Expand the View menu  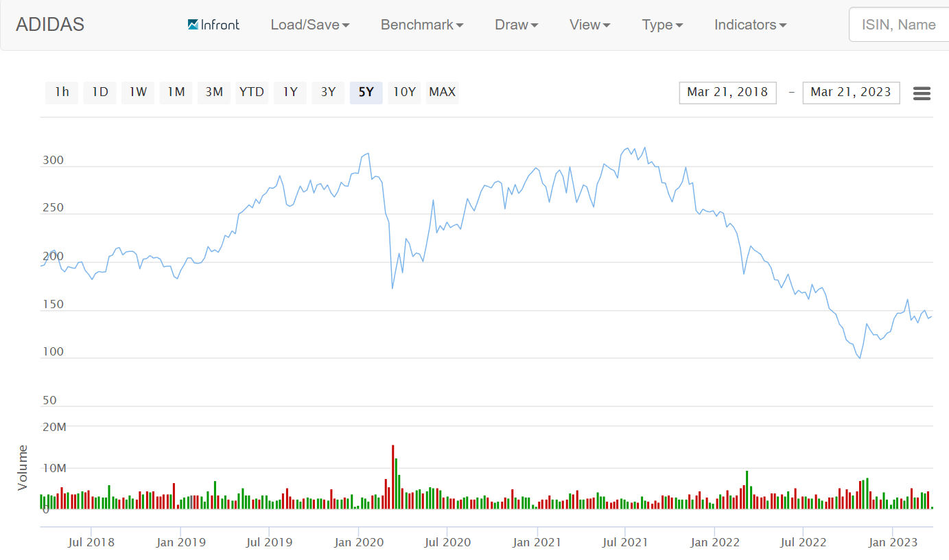coord(589,25)
